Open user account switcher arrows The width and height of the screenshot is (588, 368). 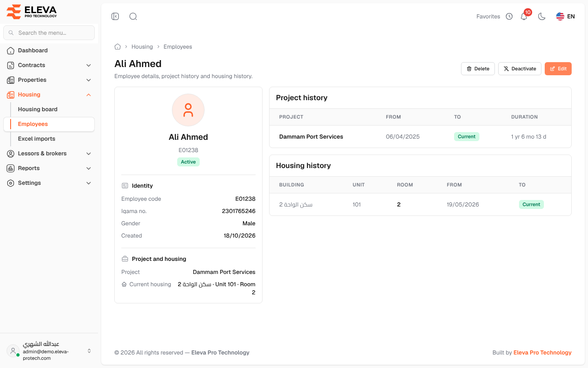(x=89, y=351)
